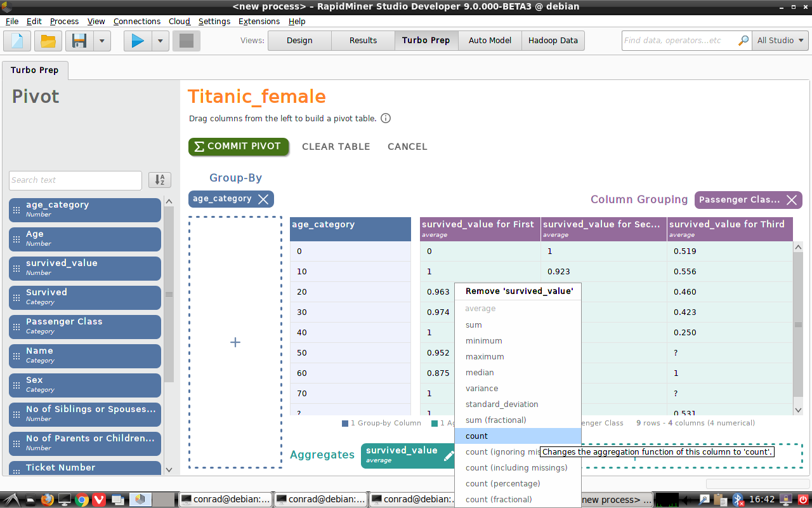Remove age_category from Group-By via its X icon
Screen dimensions: 812x508
264,198
